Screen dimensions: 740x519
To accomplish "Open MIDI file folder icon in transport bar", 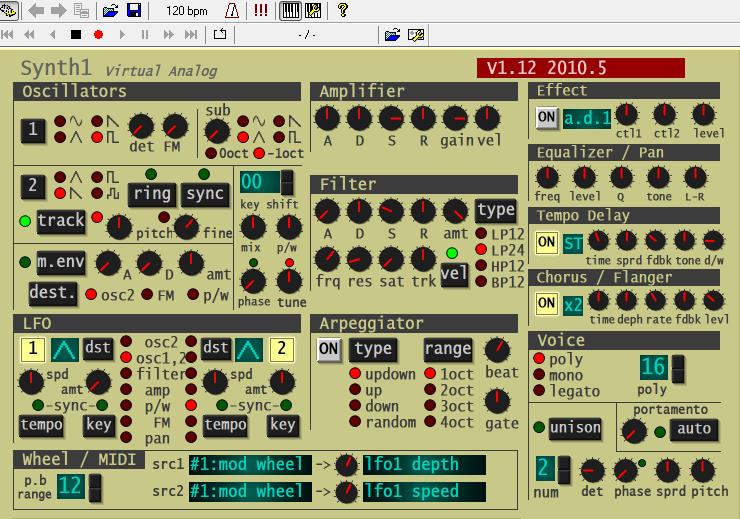I will pyautogui.click(x=392, y=35).
